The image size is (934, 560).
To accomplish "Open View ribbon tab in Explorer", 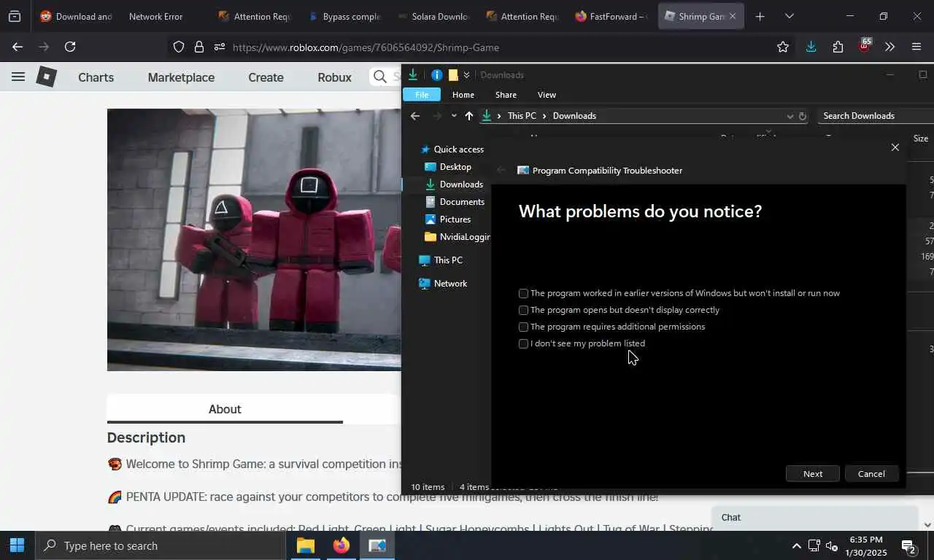I will [547, 95].
